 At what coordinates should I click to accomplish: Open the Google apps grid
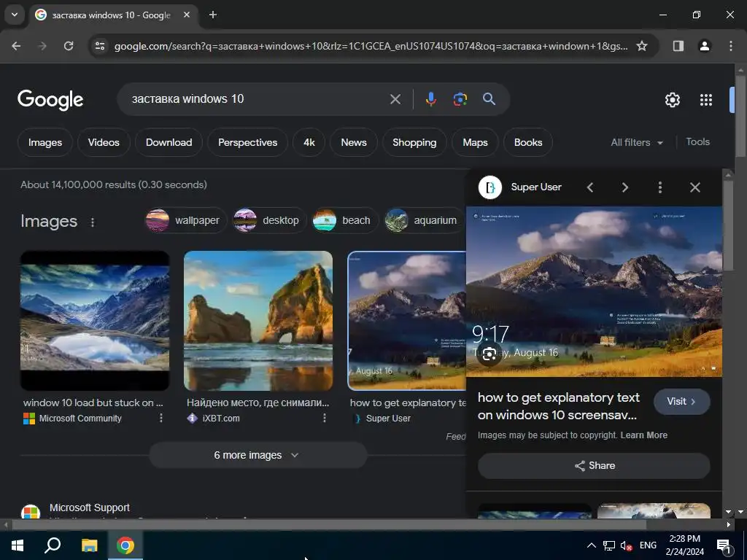[706, 100]
